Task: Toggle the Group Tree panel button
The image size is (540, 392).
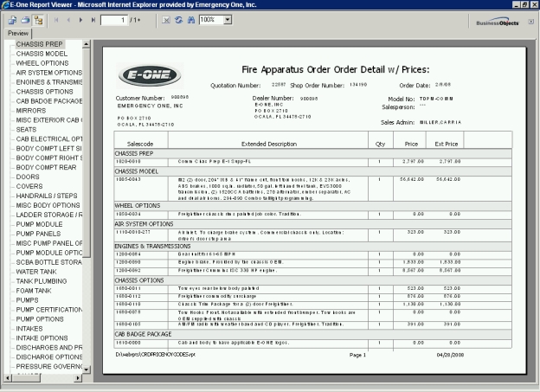Action: coord(38,20)
